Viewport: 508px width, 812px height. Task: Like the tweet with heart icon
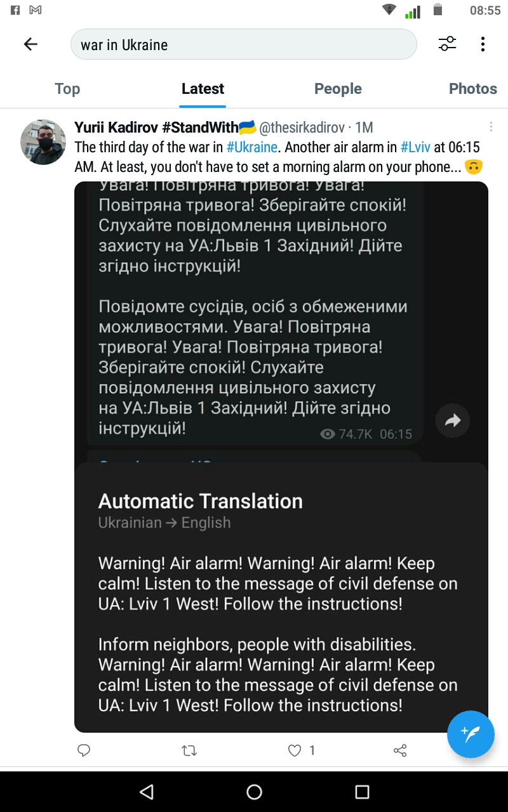click(x=295, y=750)
